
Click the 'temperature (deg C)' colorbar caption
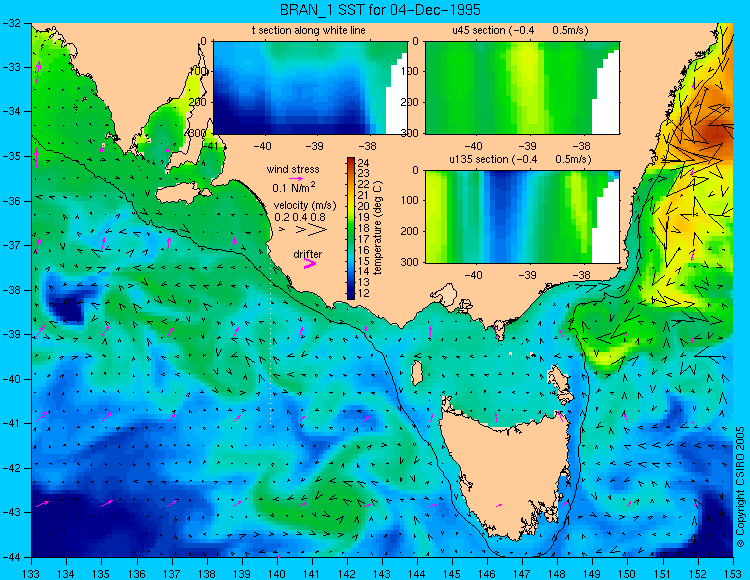click(378, 228)
